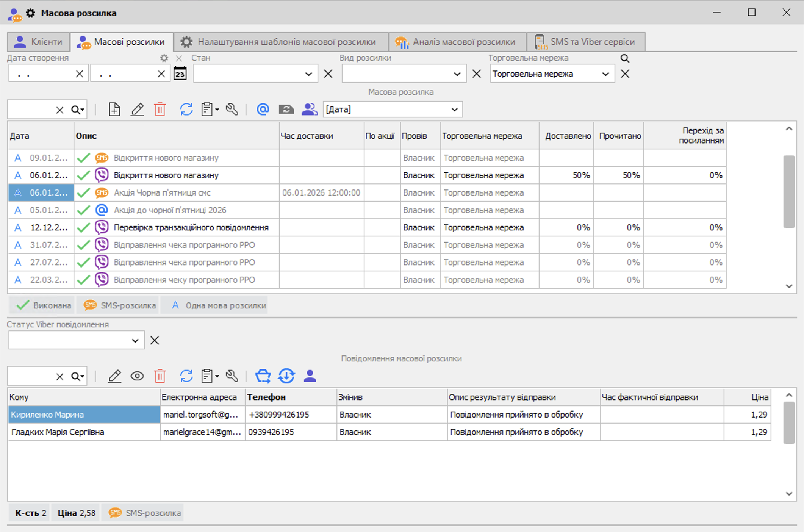Screen dimensions: 804x532
Task: Click the blue @ email icon
Action: click(263, 110)
